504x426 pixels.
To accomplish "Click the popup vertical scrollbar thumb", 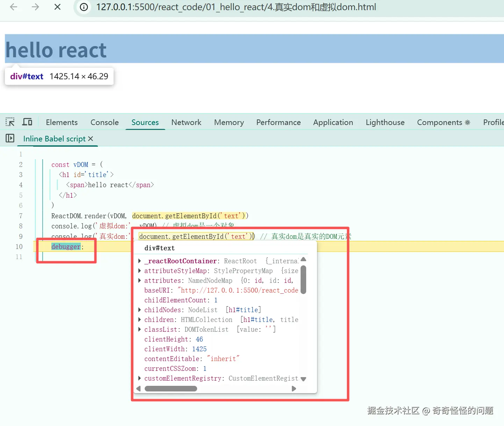I will point(303,280).
